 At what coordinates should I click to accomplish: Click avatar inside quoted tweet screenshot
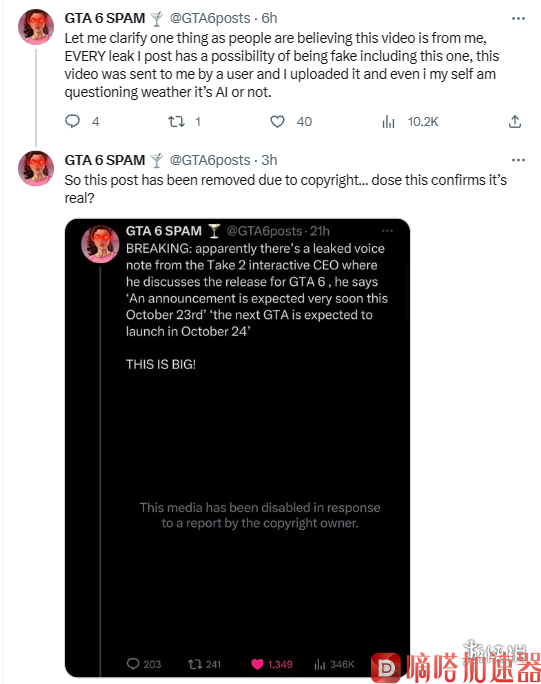[100, 244]
